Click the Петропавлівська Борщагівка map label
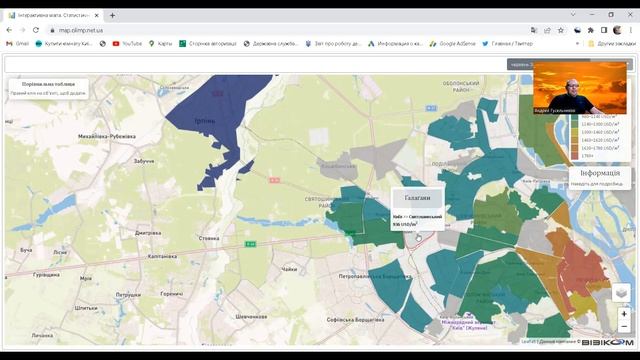Screen dimensions: 640x360 (x=375, y=276)
